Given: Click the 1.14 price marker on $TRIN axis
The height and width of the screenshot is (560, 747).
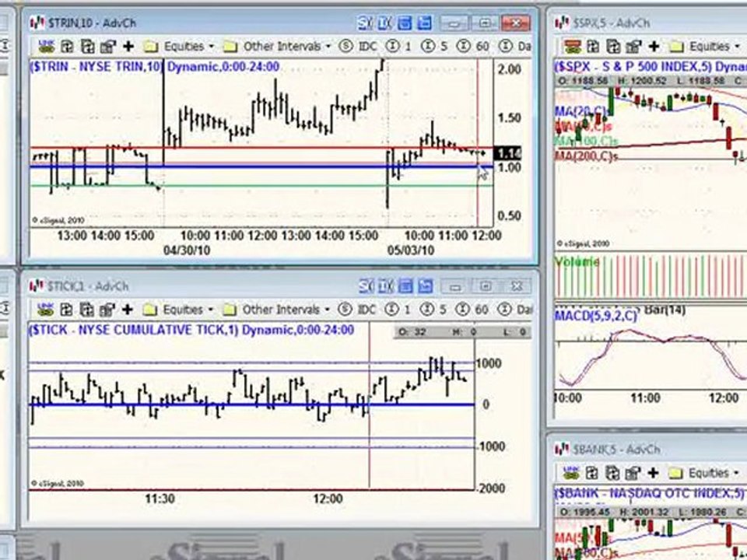Looking at the screenshot, I should 507,153.
